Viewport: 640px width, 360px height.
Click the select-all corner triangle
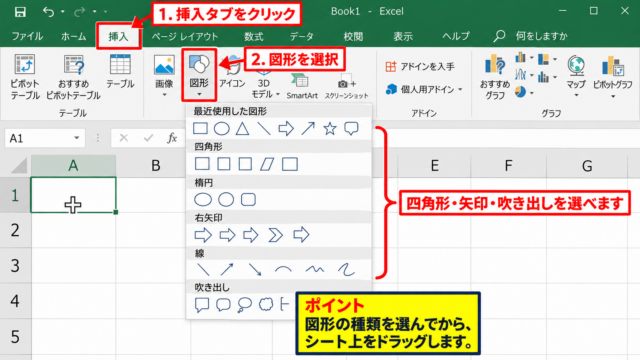[18, 165]
